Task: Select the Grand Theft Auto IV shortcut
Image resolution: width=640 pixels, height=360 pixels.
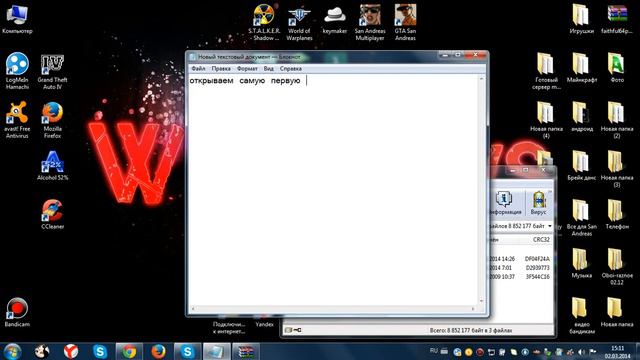Action: (52, 71)
